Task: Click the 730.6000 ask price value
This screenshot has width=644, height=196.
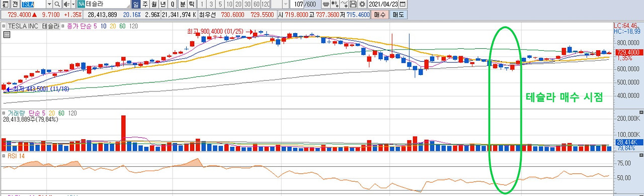Action: [232, 15]
